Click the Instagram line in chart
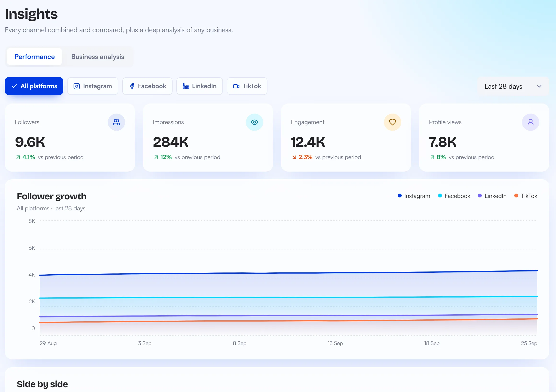556x392 pixels. point(288,273)
